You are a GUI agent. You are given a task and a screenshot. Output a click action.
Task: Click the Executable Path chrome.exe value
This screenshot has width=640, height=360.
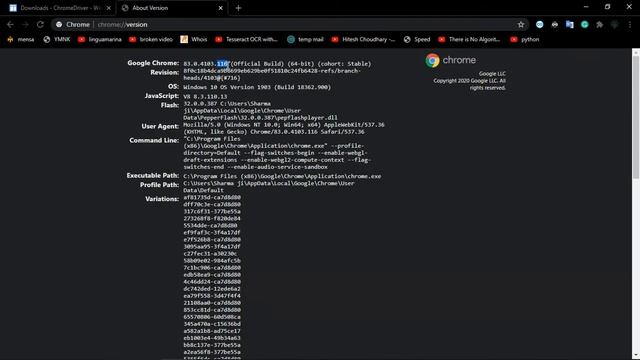pyautogui.click(x=282, y=176)
